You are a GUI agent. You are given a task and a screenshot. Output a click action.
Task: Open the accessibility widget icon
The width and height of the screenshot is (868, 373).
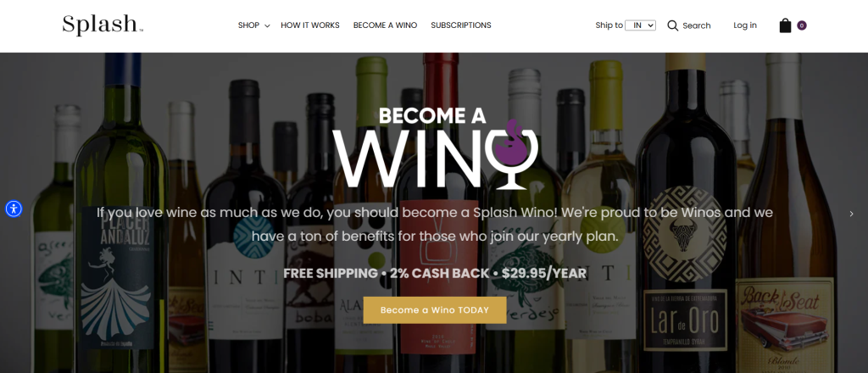pyautogui.click(x=14, y=209)
